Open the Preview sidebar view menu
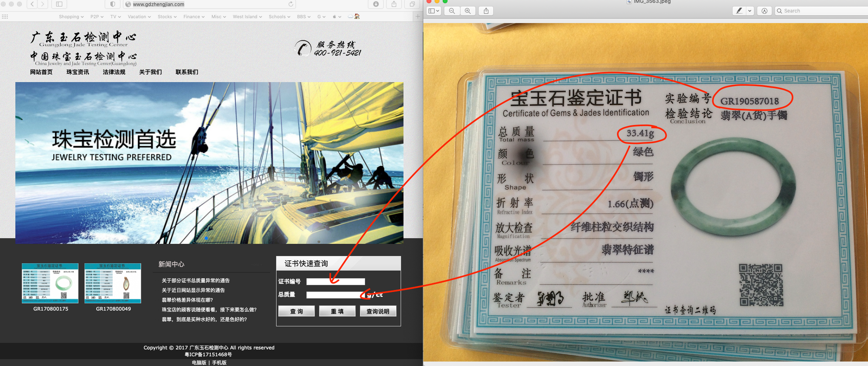The height and width of the screenshot is (366, 868). [434, 11]
